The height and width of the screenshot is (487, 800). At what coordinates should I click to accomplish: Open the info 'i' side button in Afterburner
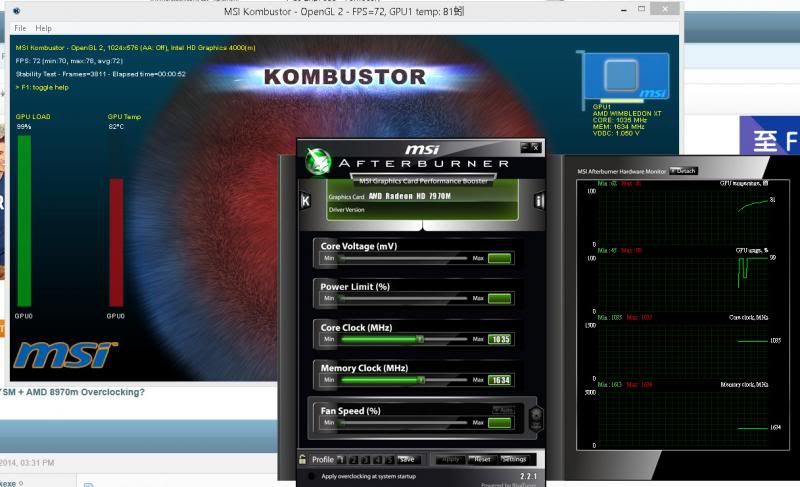[x=539, y=200]
